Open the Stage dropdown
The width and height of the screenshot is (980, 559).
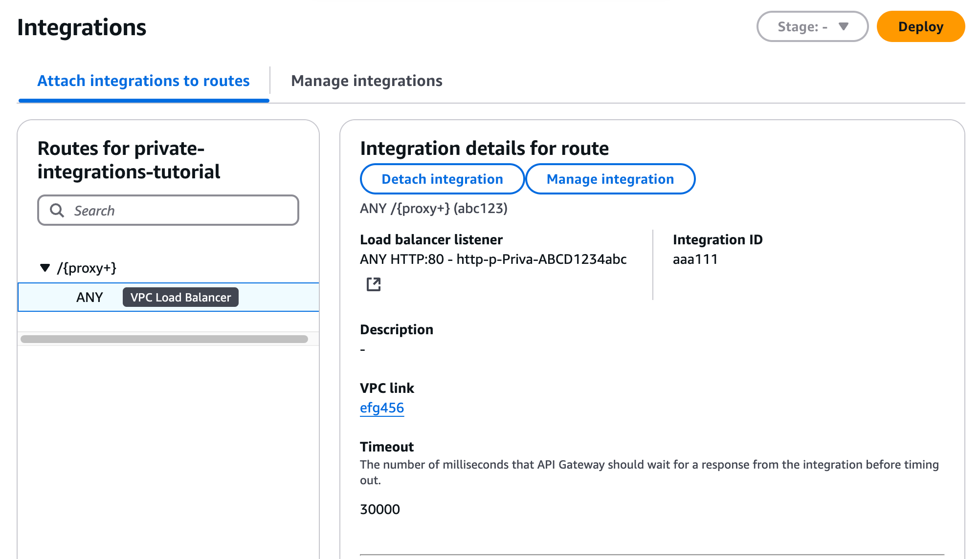click(x=812, y=27)
